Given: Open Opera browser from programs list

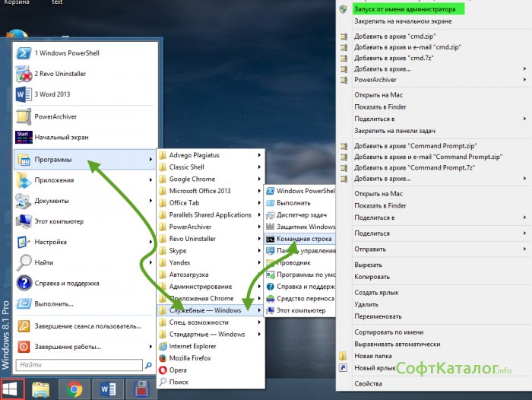Looking at the screenshot, I should (x=178, y=370).
